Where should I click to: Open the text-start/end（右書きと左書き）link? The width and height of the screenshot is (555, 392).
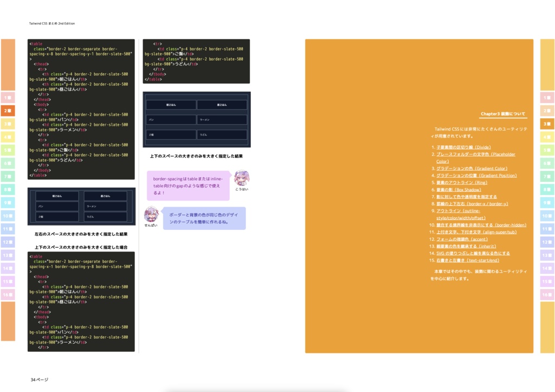pyautogui.click(x=467, y=260)
